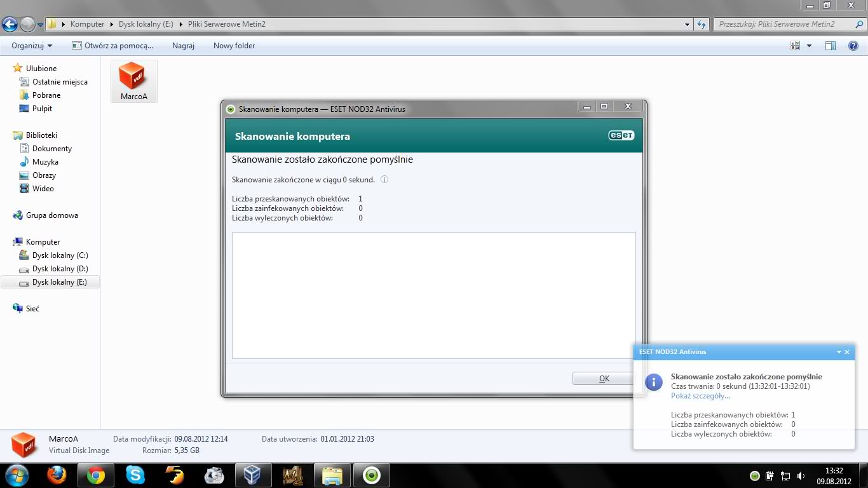Open the Dokumenty library

[52, 149]
